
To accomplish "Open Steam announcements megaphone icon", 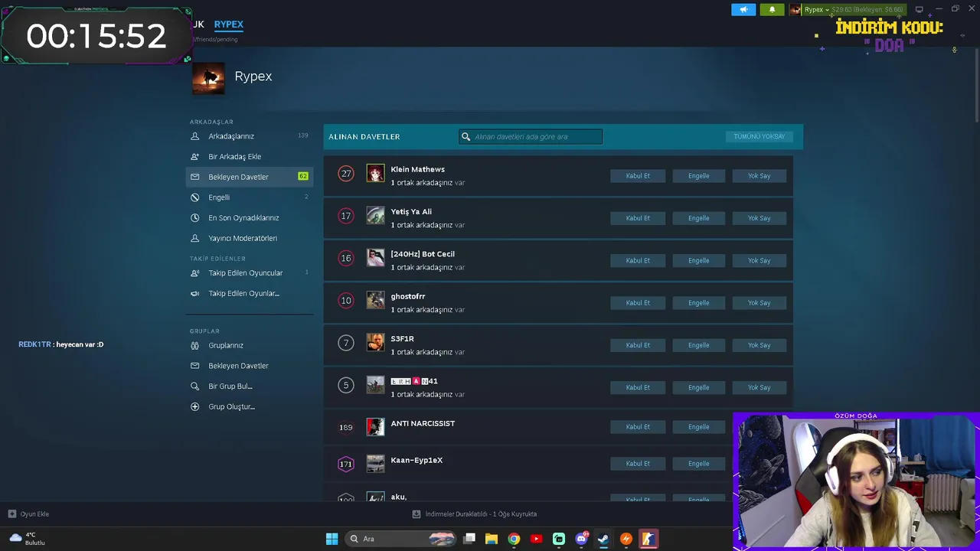I will click(x=743, y=9).
